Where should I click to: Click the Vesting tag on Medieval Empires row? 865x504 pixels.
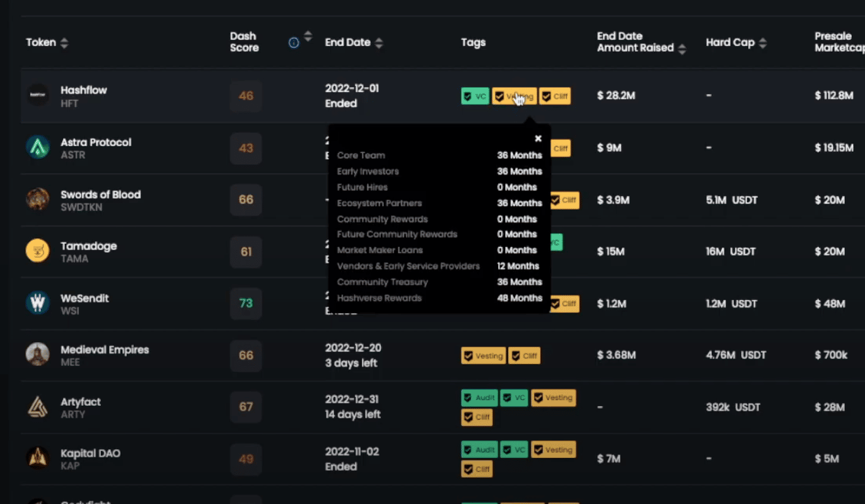tap(484, 356)
